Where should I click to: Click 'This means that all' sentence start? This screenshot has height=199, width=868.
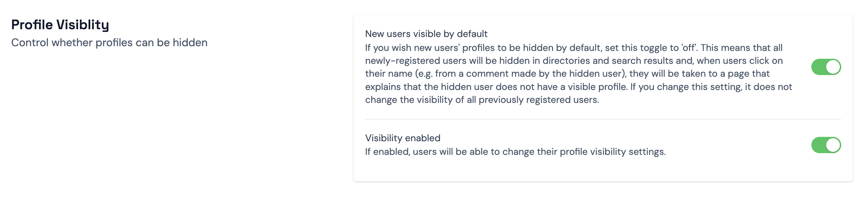click(741, 48)
